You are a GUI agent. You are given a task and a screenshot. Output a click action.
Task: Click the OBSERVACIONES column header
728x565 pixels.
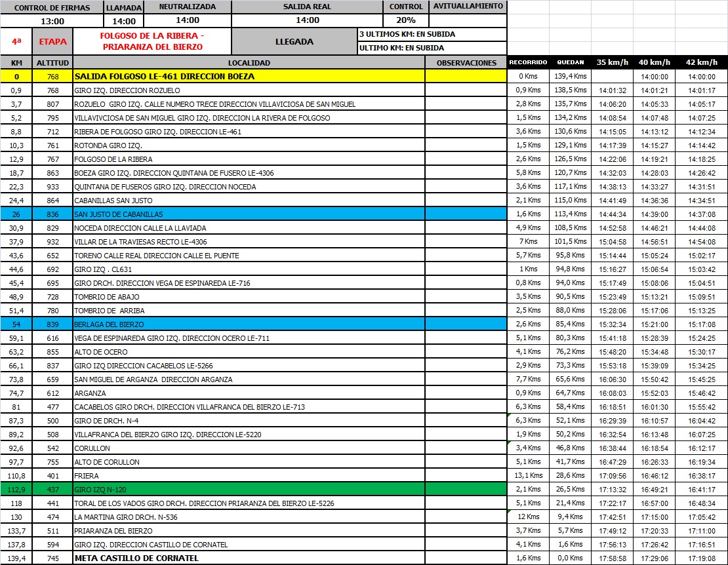(466, 63)
